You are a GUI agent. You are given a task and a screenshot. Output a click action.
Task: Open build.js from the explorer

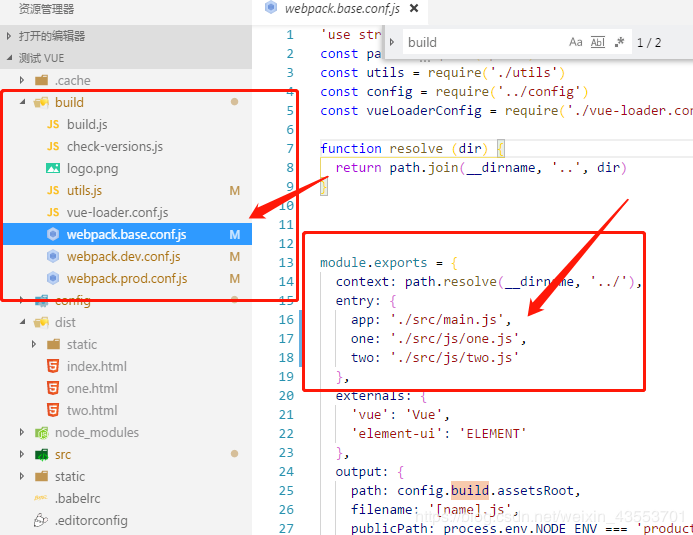pos(87,125)
